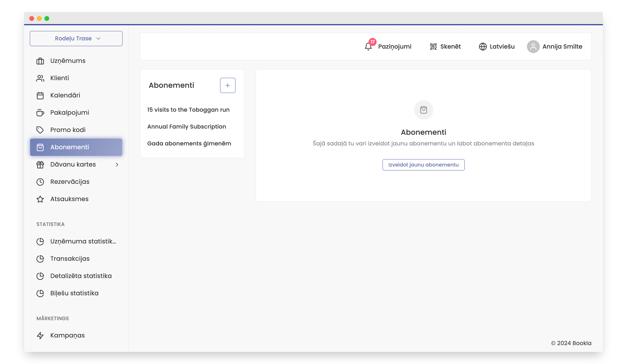This screenshot has width=627, height=364.
Task: Click Annija Smilte's user avatar
Action: (533, 46)
